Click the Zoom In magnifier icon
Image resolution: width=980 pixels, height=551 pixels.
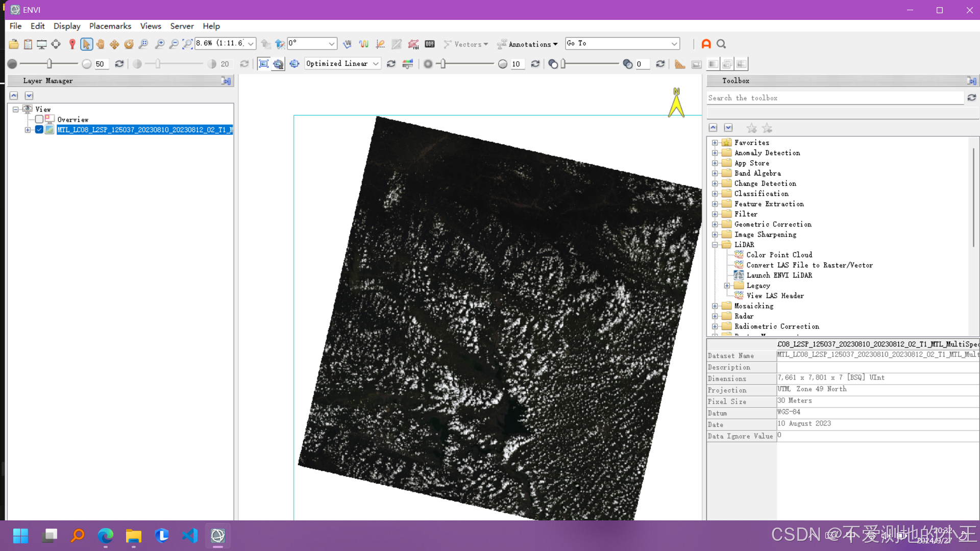point(160,44)
